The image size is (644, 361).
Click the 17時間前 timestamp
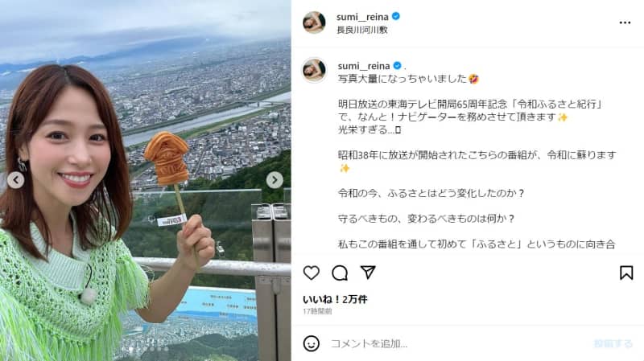(x=317, y=311)
